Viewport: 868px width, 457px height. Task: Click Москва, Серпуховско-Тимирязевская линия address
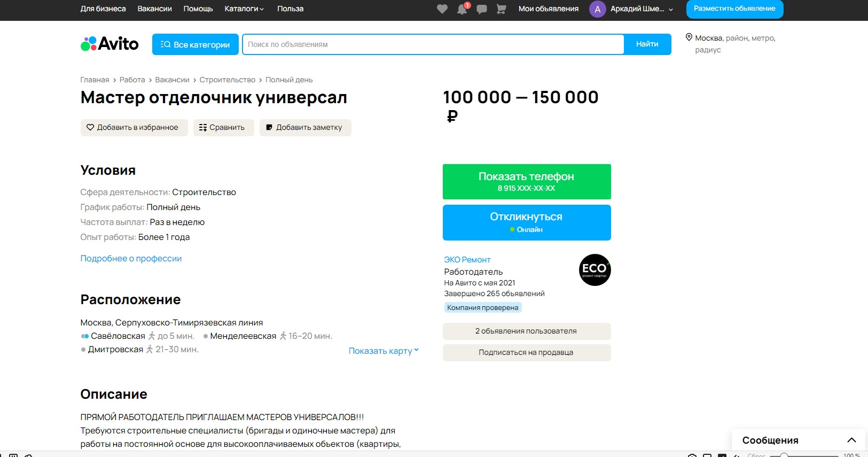point(171,323)
